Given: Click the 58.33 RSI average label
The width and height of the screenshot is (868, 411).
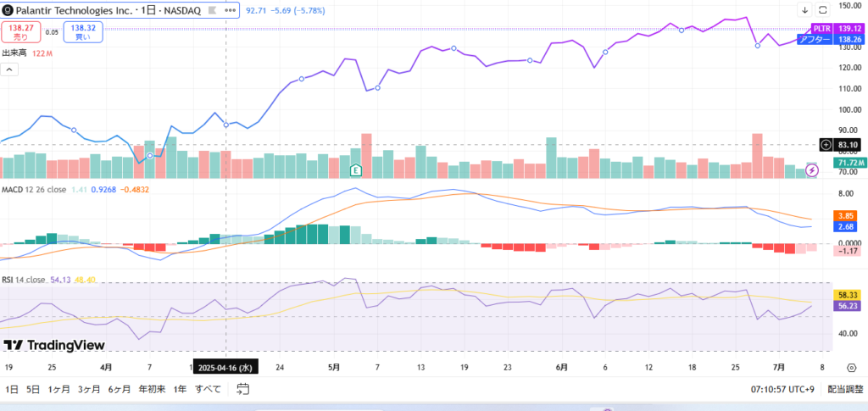Looking at the screenshot, I should [x=848, y=296].
